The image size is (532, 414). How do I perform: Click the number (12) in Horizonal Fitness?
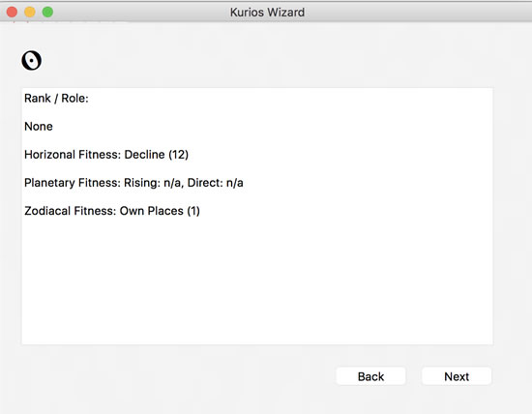coord(179,155)
